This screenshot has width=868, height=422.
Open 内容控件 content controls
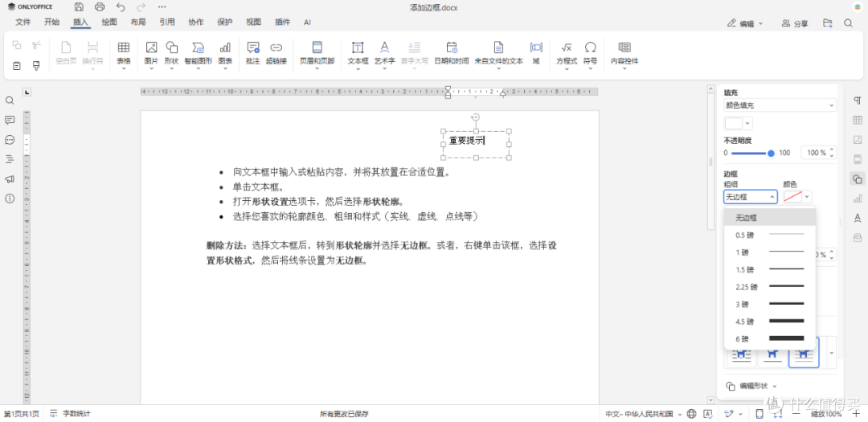tap(624, 55)
